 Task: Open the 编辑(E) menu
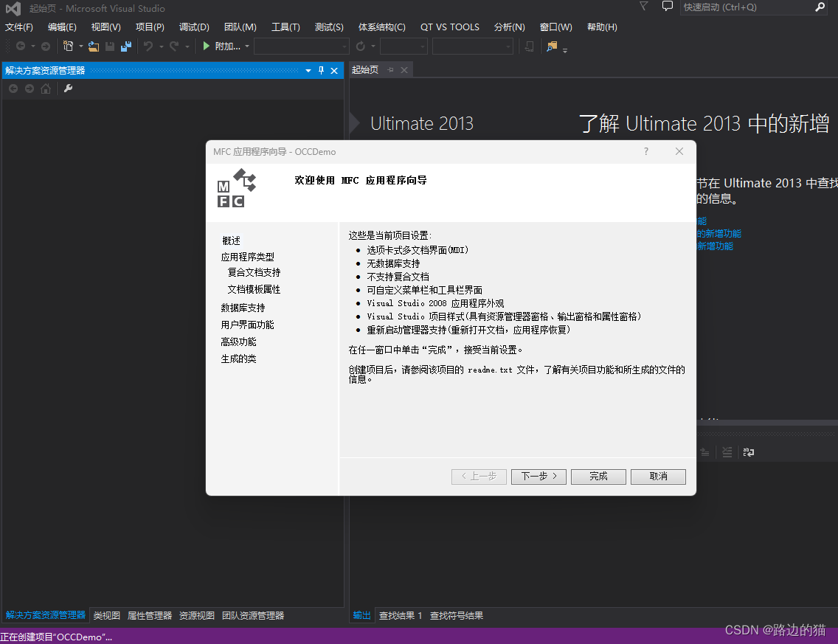click(62, 27)
